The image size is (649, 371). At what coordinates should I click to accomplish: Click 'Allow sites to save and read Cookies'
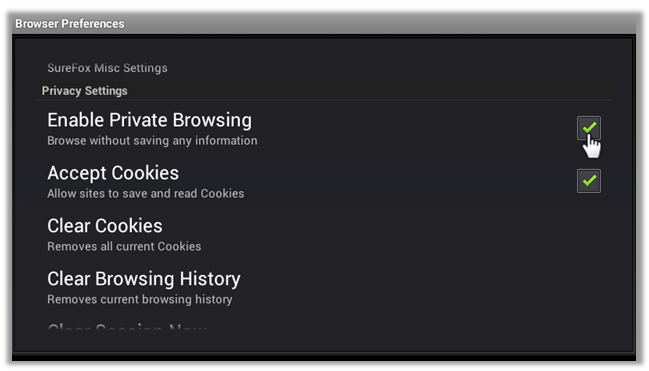pyautogui.click(x=146, y=193)
